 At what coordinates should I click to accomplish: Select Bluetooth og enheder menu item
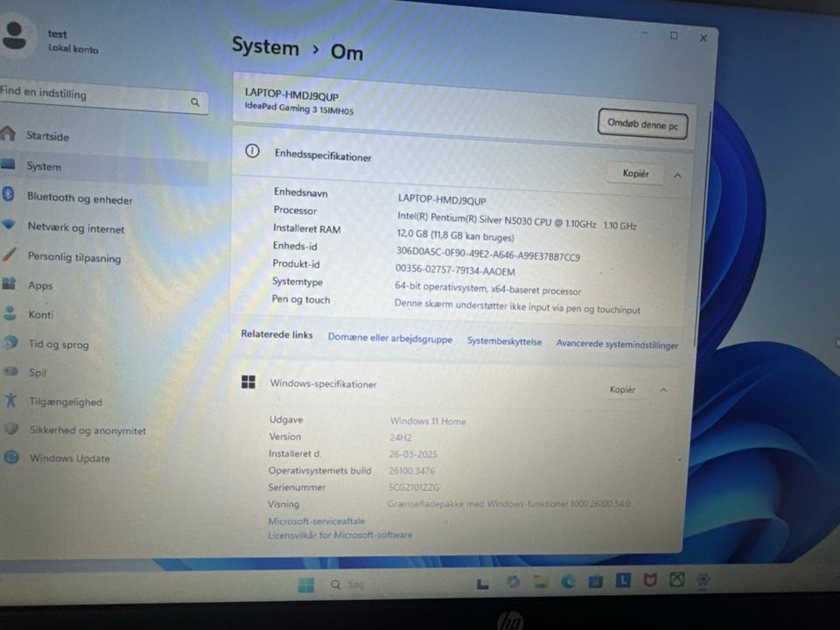80,199
